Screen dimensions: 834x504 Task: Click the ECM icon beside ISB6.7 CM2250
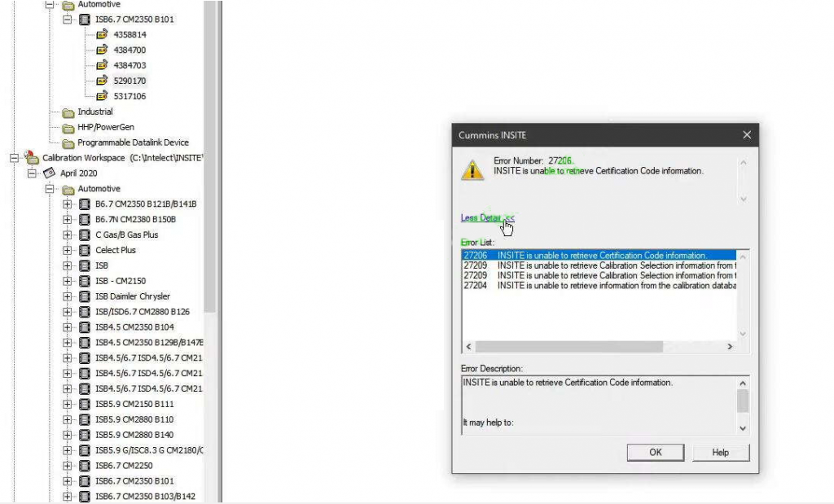click(x=85, y=465)
